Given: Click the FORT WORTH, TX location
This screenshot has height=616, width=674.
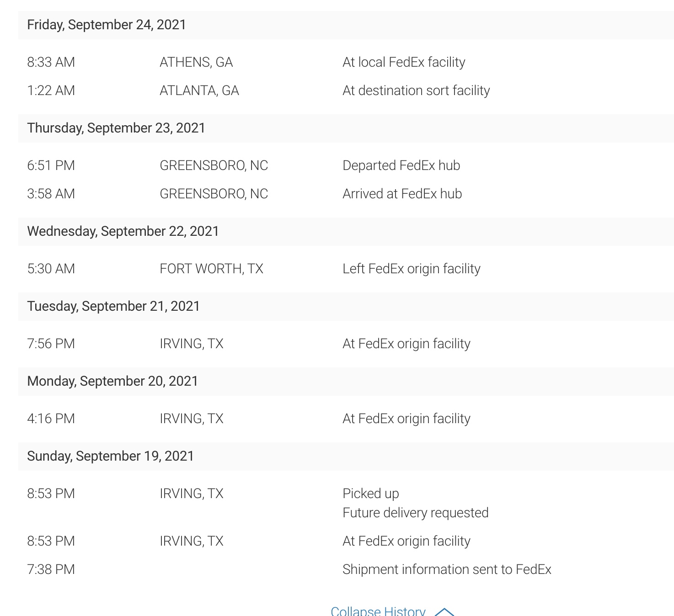Looking at the screenshot, I should 211,269.
